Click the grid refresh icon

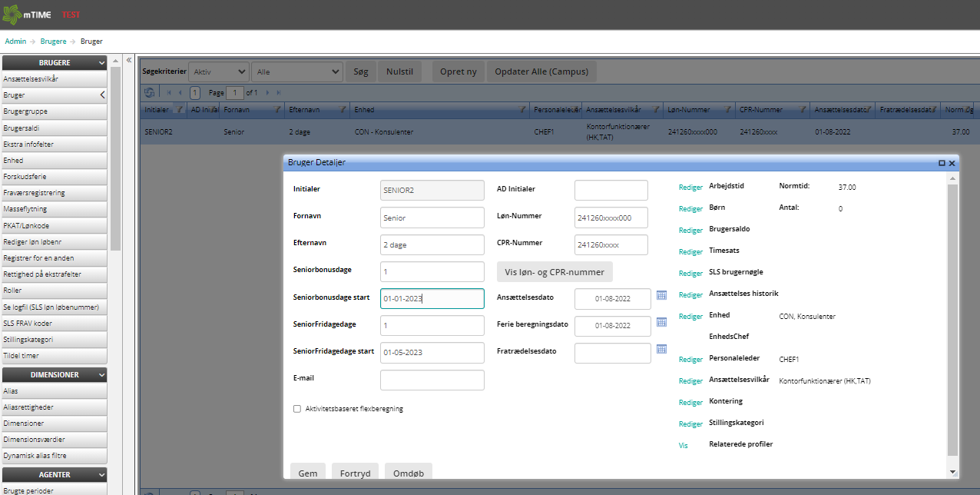click(x=150, y=92)
